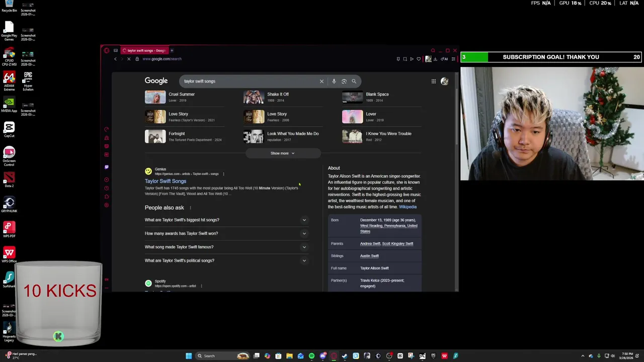Open Spotify from the taskbar
Screen dimensions: 644x362
pos(311,356)
